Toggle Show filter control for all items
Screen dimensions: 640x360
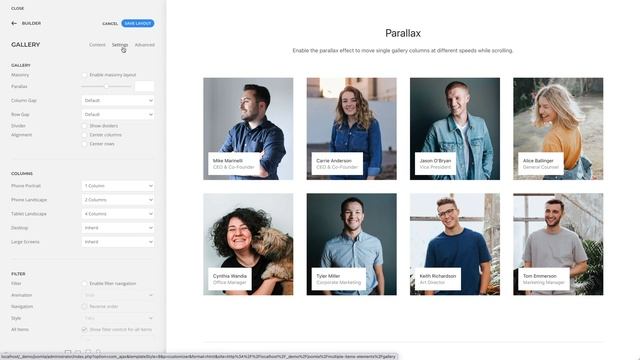pyautogui.click(x=84, y=329)
